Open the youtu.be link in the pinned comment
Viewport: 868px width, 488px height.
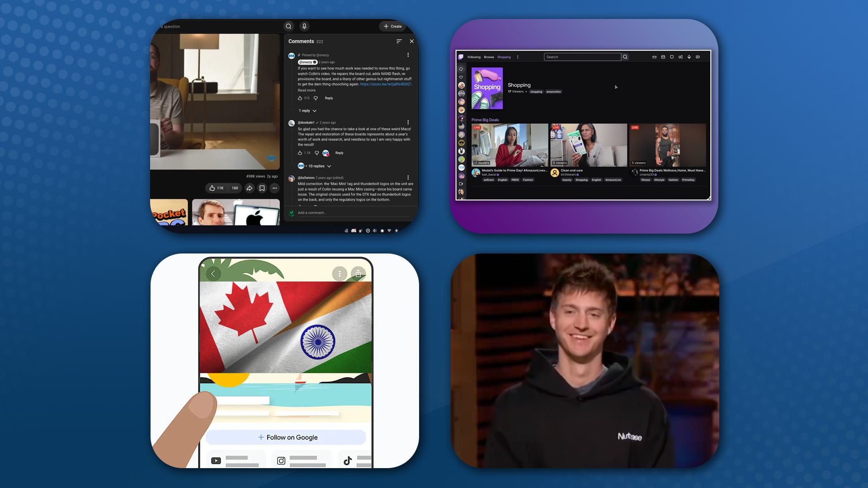pyautogui.click(x=386, y=84)
